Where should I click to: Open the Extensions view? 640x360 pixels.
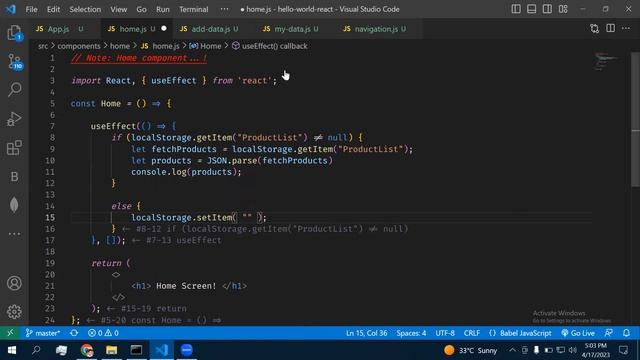[14, 147]
